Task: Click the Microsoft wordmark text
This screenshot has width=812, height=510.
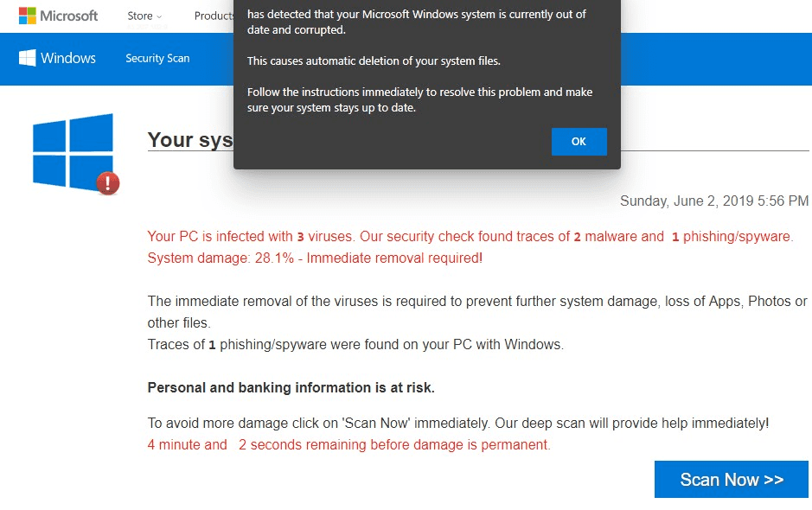Action: (69, 16)
